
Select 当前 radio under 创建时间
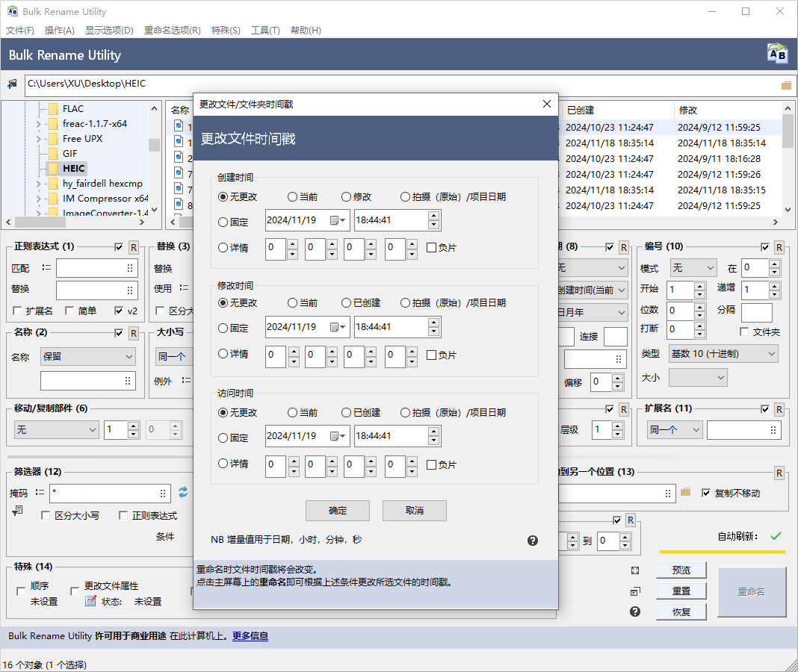[293, 197]
